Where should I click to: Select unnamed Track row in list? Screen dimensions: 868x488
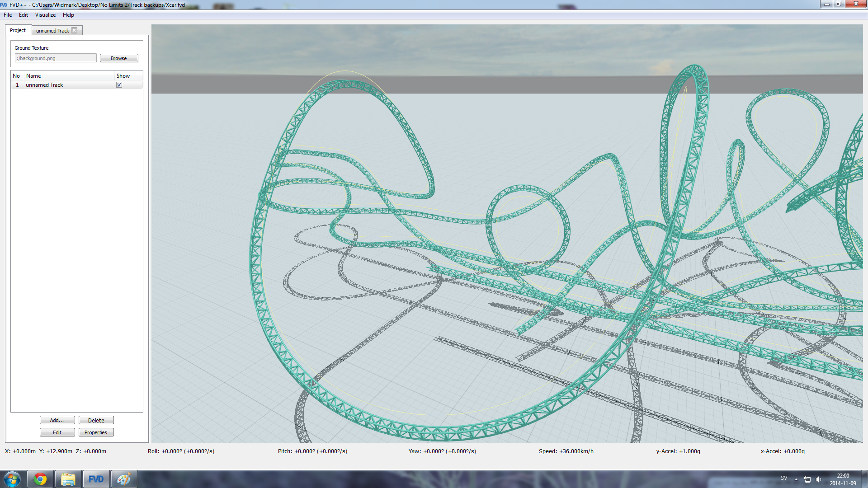point(44,85)
